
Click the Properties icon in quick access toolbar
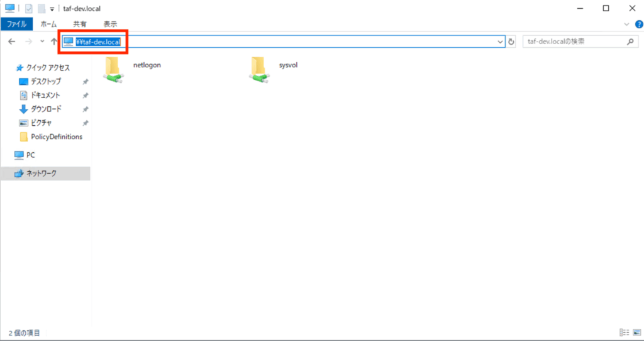point(28,8)
